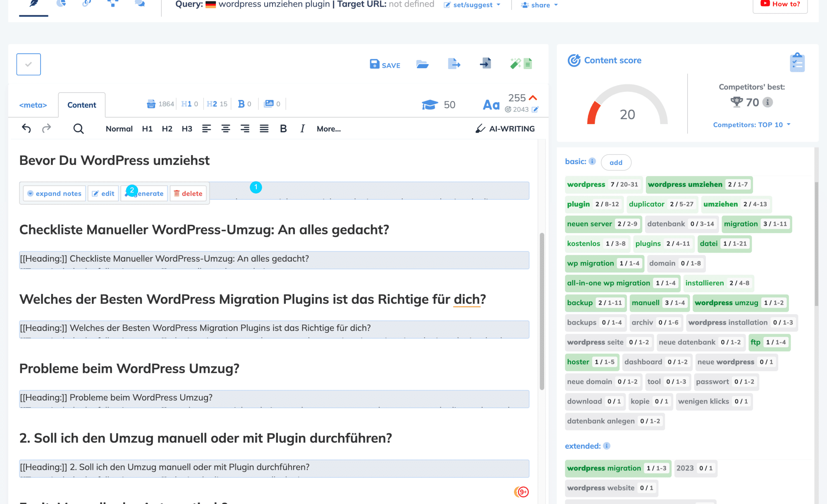Open the share dropdown
The width and height of the screenshot is (827, 504).
[540, 5]
